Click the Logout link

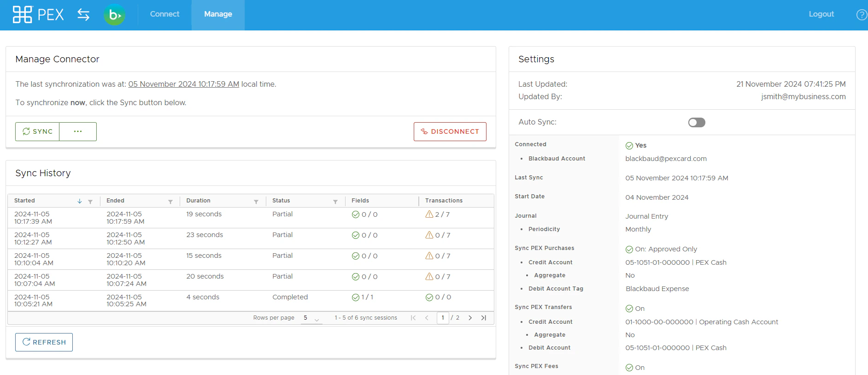[x=821, y=14]
